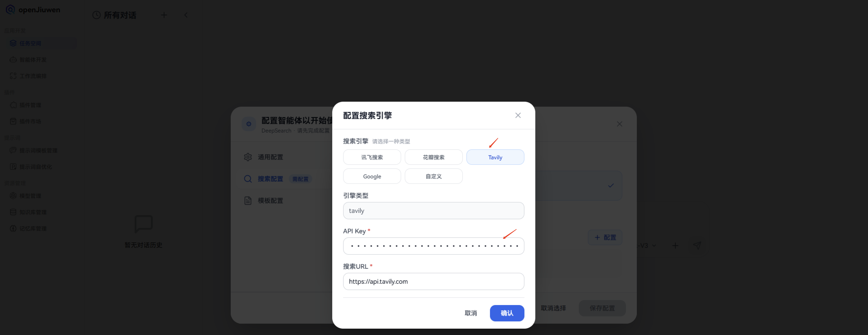Click the 插件管理 puzzle icon
The image size is (868, 335).
(x=13, y=105)
